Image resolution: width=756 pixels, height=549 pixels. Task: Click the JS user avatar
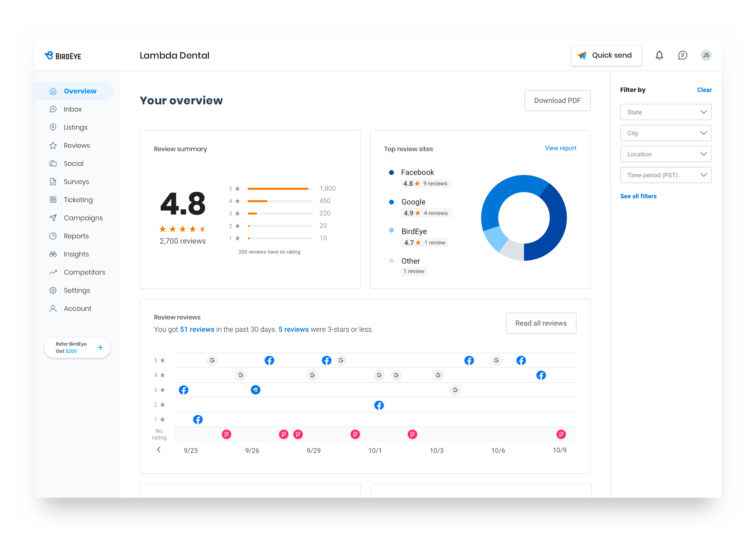706,55
